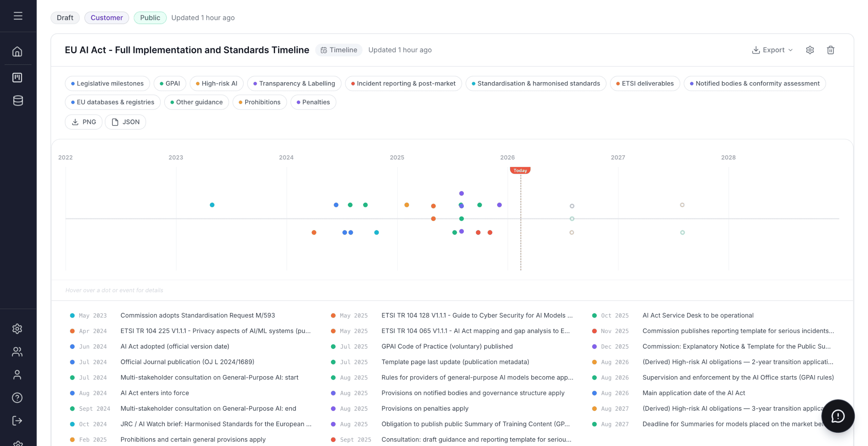Click the Today marker on timeline
The height and width of the screenshot is (446, 868).
pos(520,170)
